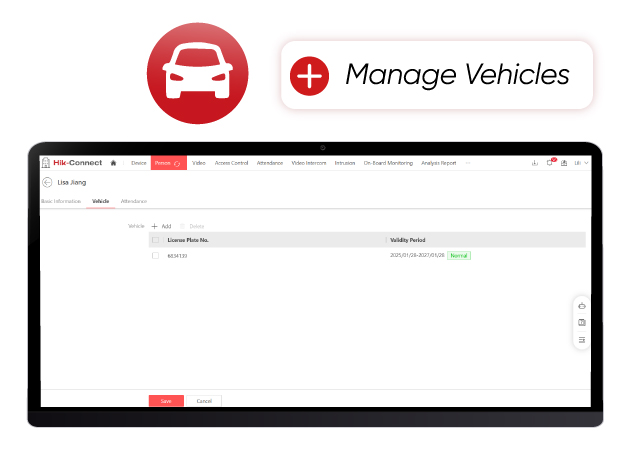Image resolution: width=631 pixels, height=451 pixels.
Task: Click the red Save button
Action: (166, 401)
